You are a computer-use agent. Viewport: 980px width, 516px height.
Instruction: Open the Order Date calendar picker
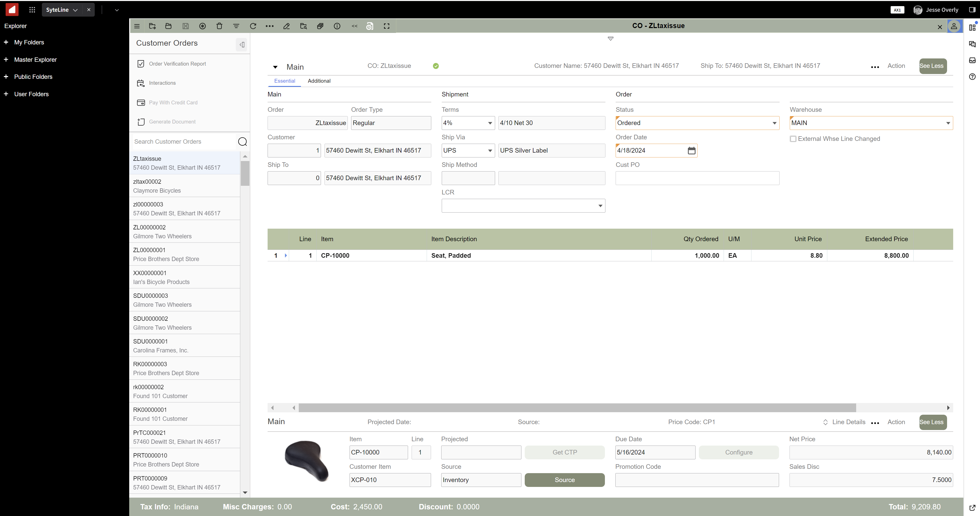[691, 151]
